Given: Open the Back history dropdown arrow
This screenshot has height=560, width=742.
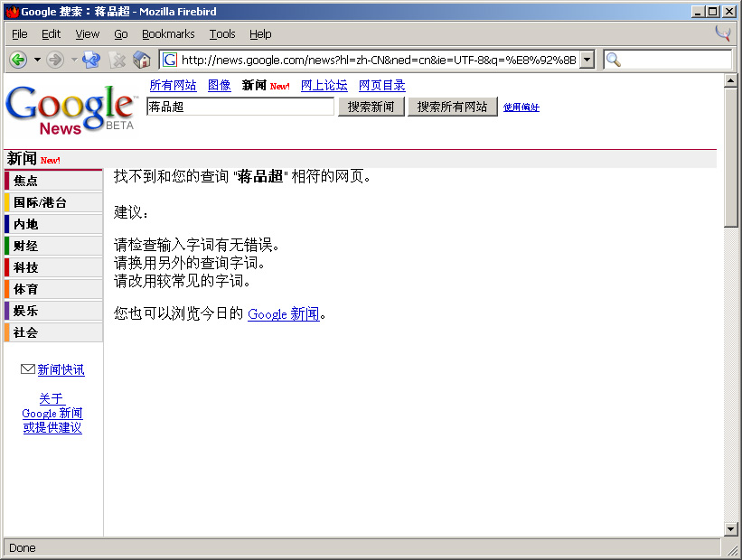Looking at the screenshot, I should [x=37, y=60].
